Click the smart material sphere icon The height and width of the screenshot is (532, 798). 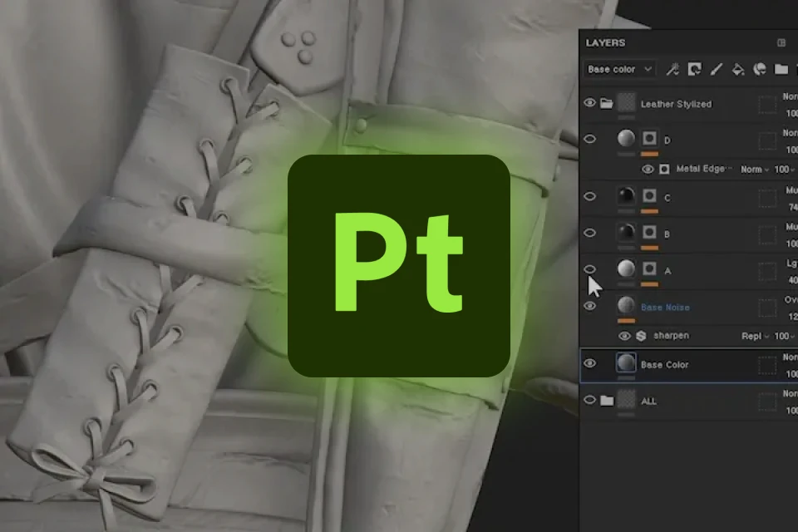pyautogui.click(x=759, y=69)
